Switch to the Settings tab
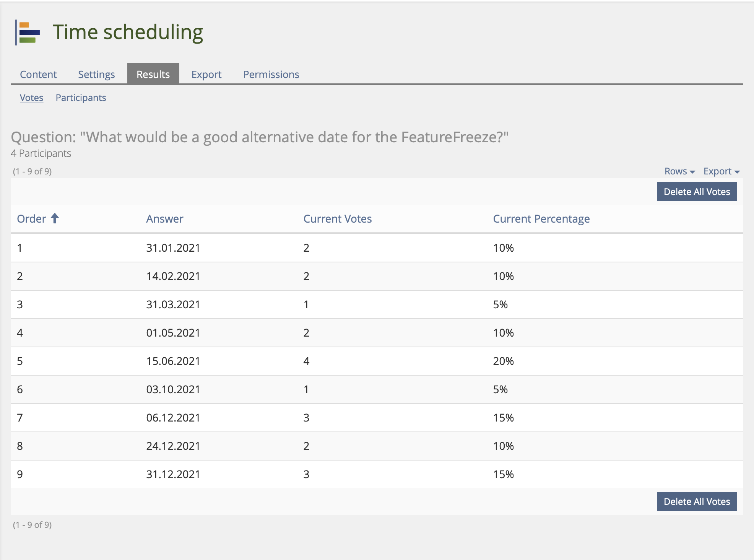This screenshot has width=754, height=560. 96,74
